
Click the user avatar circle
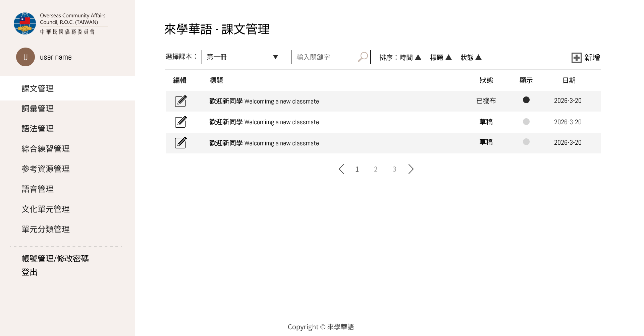pyautogui.click(x=25, y=57)
